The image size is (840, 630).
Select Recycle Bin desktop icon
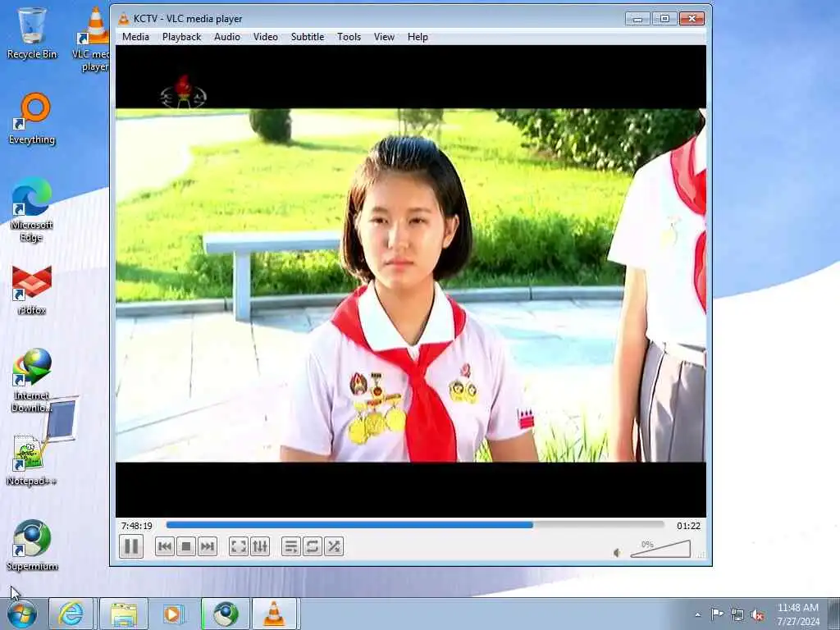[32, 33]
